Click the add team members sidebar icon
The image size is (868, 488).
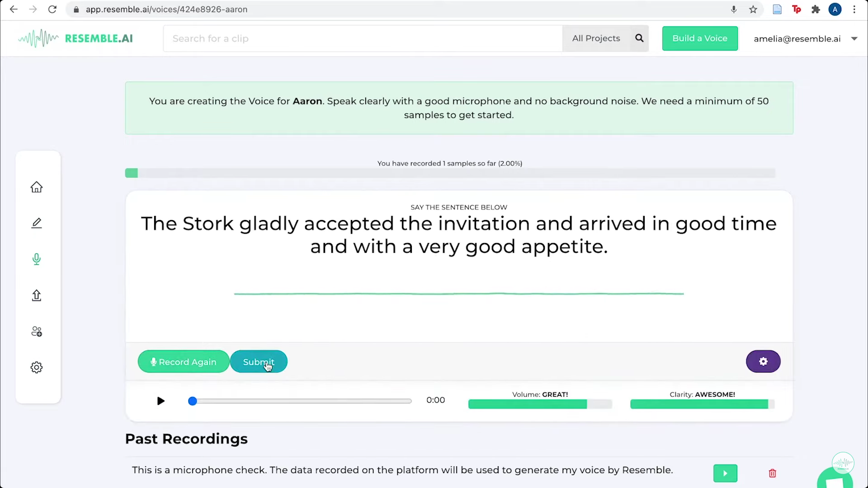click(x=37, y=332)
